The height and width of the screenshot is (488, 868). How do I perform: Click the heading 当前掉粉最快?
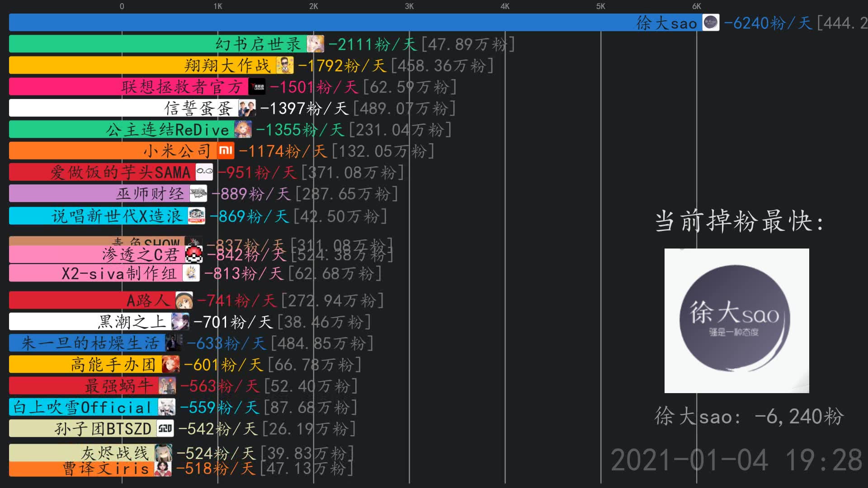[x=739, y=221]
